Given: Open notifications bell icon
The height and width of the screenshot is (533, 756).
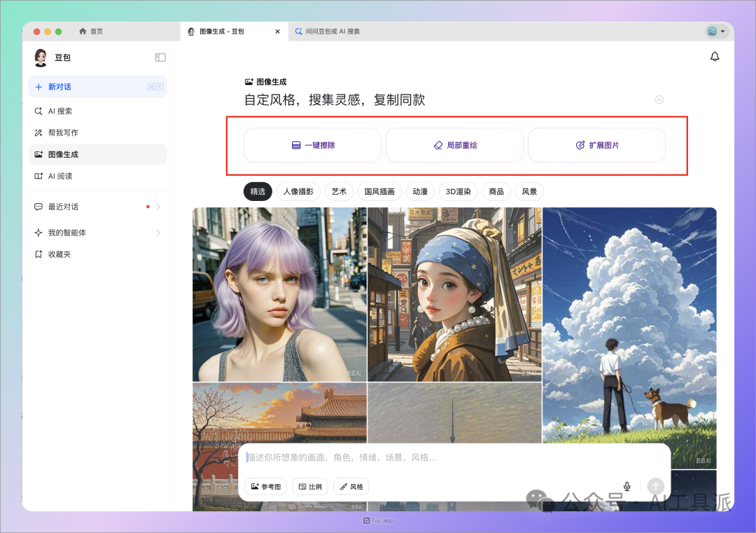Looking at the screenshot, I should pyautogui.click(x=715, y=57).
